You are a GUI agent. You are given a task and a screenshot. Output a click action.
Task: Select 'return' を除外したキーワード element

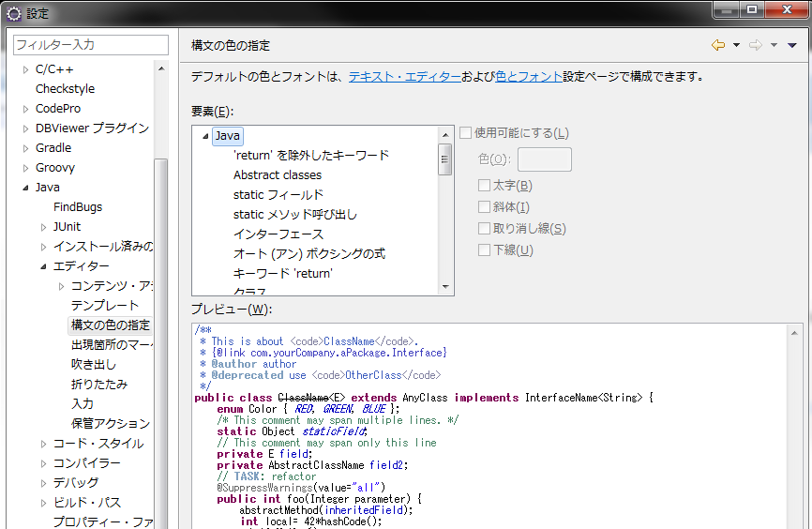tap(311, 156)
